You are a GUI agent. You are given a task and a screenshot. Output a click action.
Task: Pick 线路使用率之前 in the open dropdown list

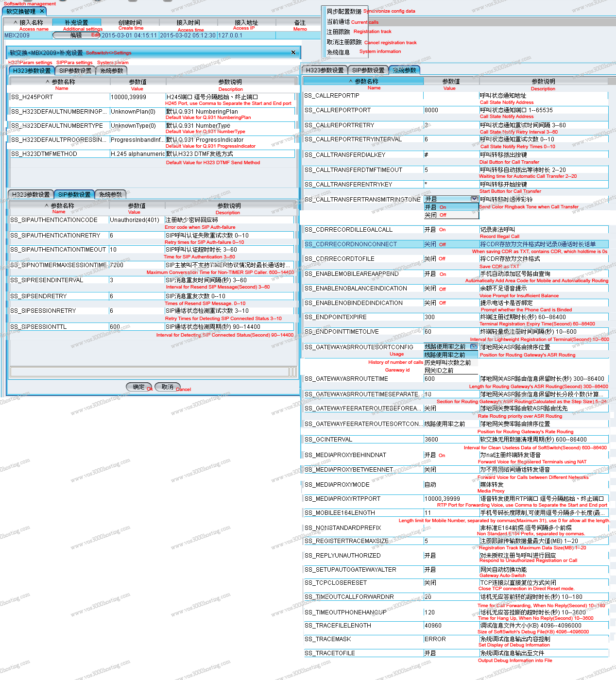[x=451, y=355]
